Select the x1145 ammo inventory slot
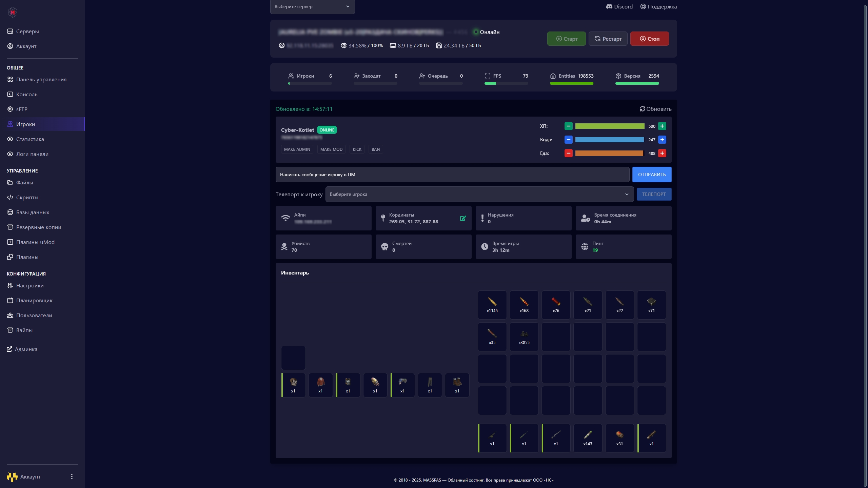The image size is (868, 488). pyautogui.click(x=492, y=305)
